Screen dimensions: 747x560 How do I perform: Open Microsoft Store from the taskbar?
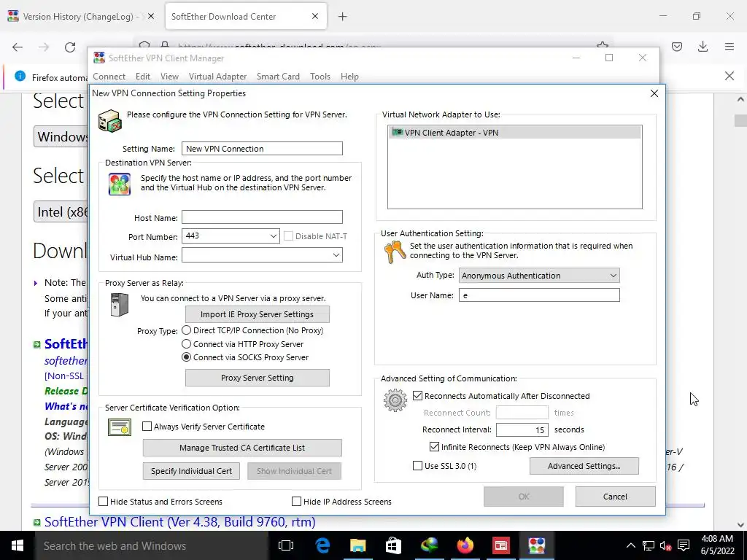click(393, 545)
